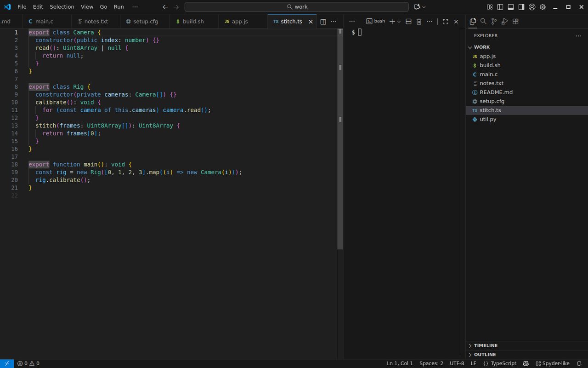Screen dimensions: 588x368
Task: Create a new terminal with plus icon
Action: click(392, 22)
